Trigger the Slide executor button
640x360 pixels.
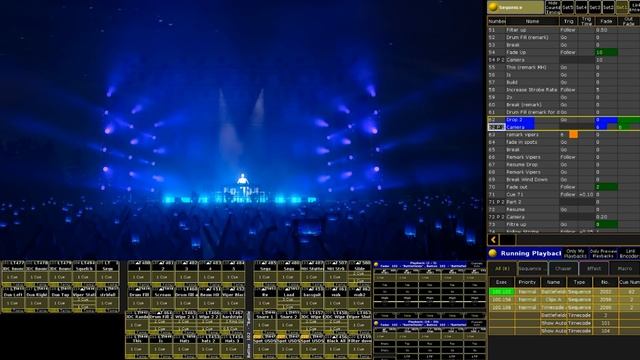tap(360, 274)
